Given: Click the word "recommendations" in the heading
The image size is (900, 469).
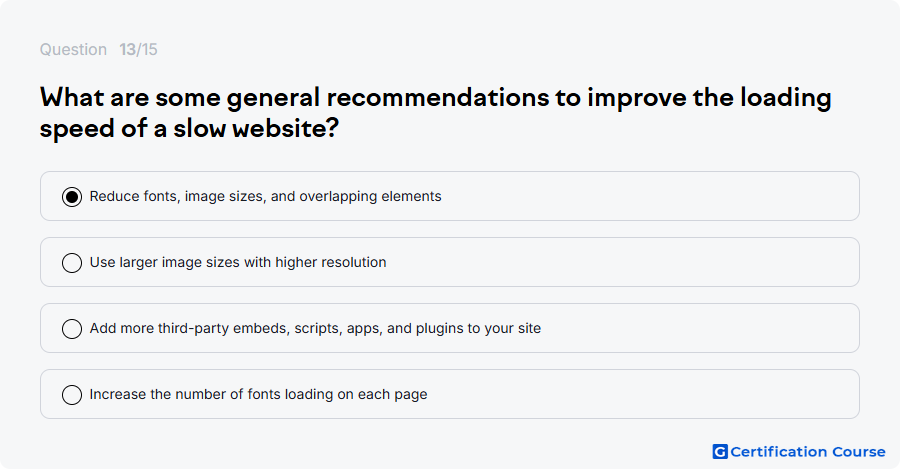Looking at the screenshot, I should (x=438, y=98).
